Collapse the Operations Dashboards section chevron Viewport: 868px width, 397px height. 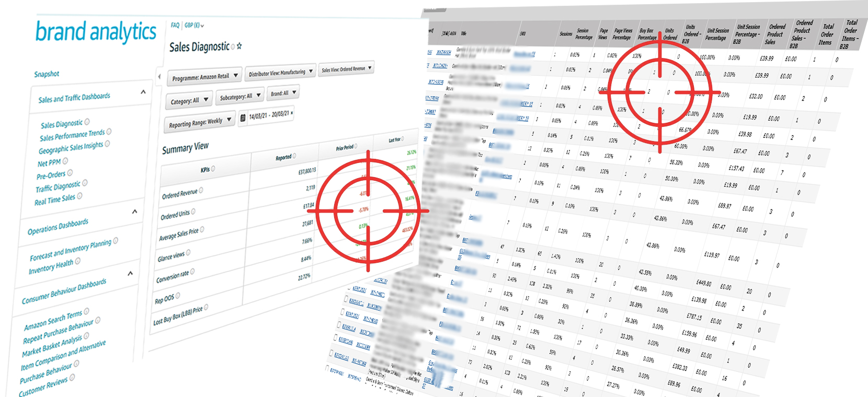pos(134,212)
